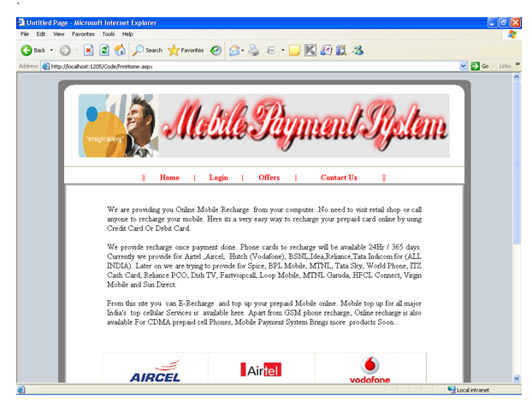Open the Favorites menu
532x407 pixels.
[83, 34]
